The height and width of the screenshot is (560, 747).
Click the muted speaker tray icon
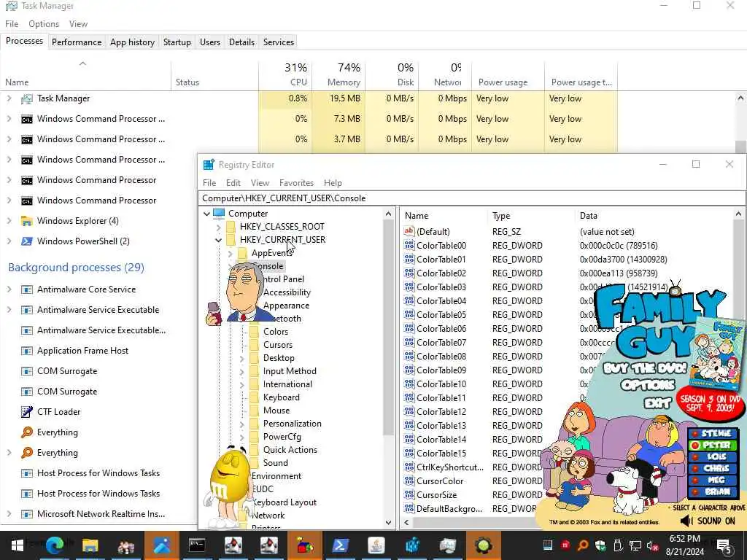652,545
